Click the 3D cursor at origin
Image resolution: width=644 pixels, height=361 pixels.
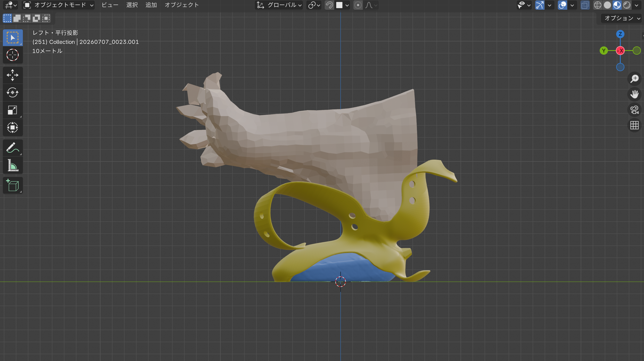tap(340, 282)
